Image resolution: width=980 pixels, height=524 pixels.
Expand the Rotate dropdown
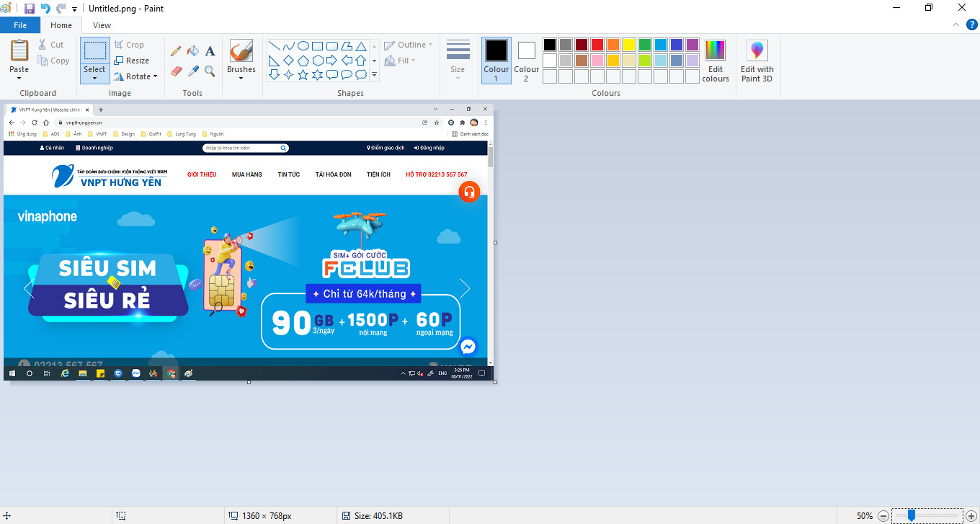(135, 76)
